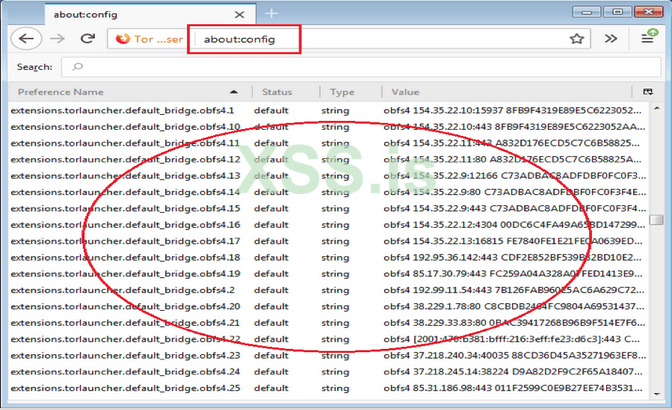Click inside the Search input field
This screenshot has width=672, height=410.
click(x=361, y=67)
